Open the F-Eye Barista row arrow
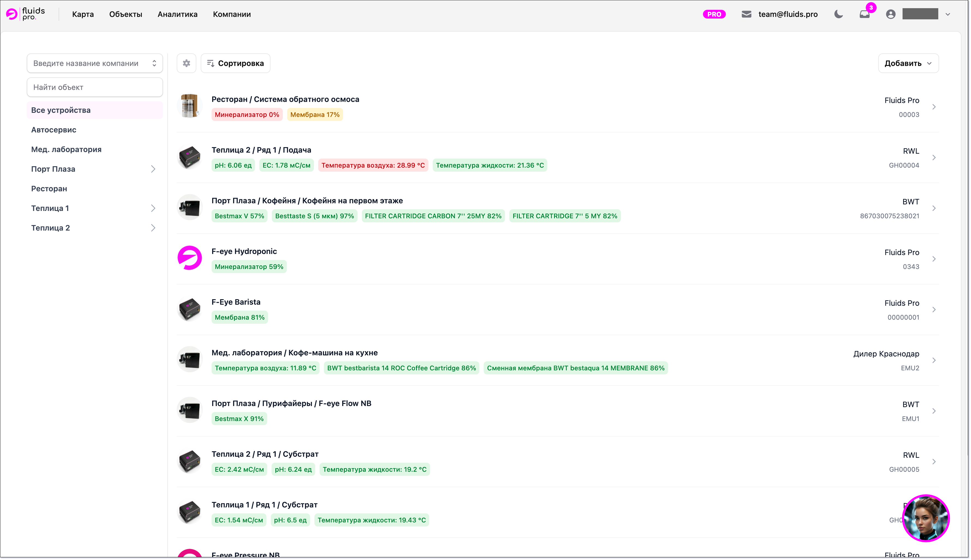 click(x=934, y=310)
